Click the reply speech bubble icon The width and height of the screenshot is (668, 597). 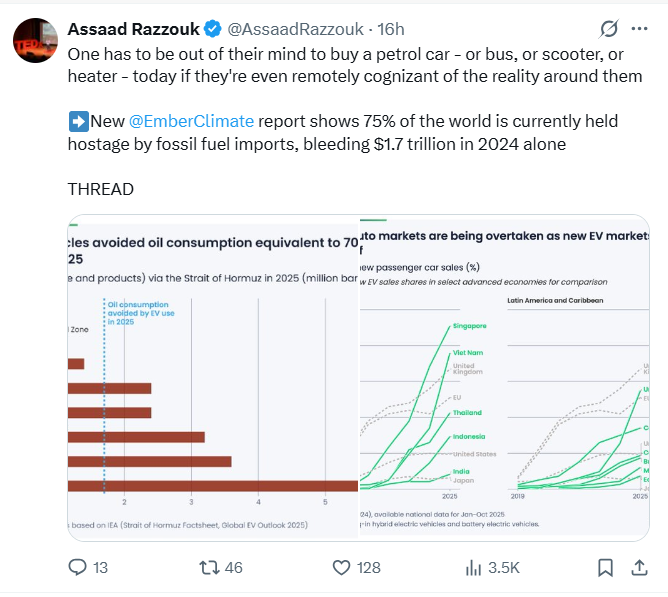click(x=78, y=567)
